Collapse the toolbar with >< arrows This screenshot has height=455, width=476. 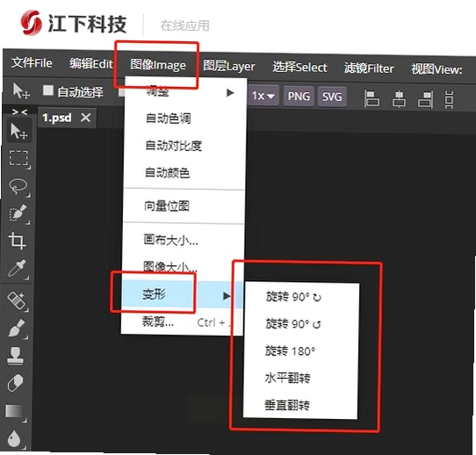coord(19,112)
